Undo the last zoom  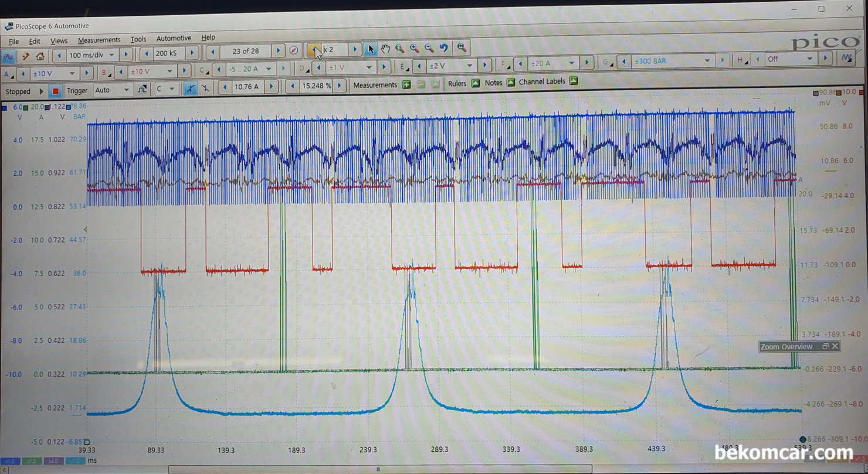click(444, 49)
